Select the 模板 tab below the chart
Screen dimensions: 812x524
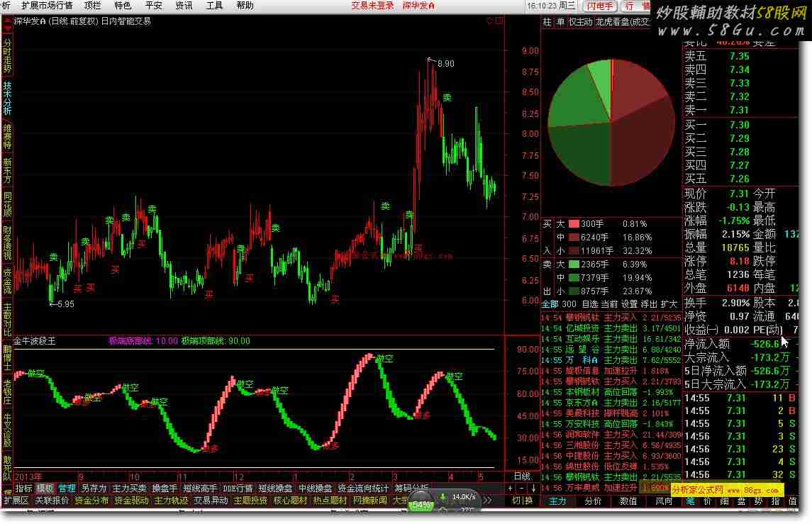tap(45, 489)
